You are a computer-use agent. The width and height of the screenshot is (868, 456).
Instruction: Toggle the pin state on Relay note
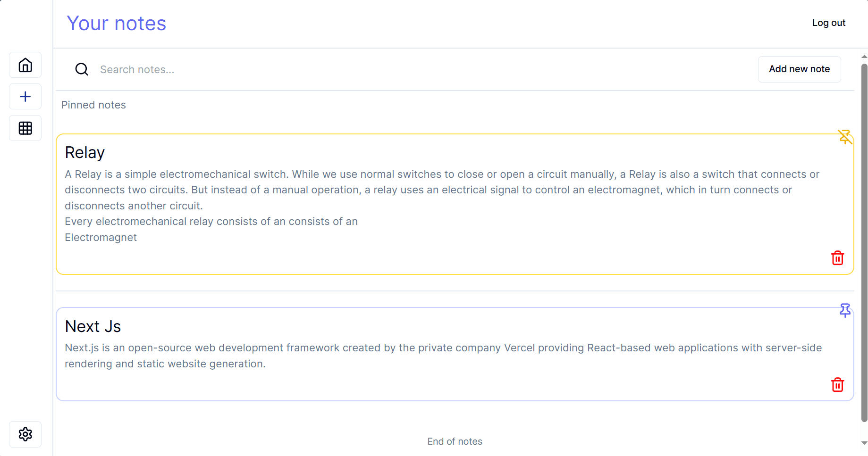pyautogui.click(x=845, y=137)
